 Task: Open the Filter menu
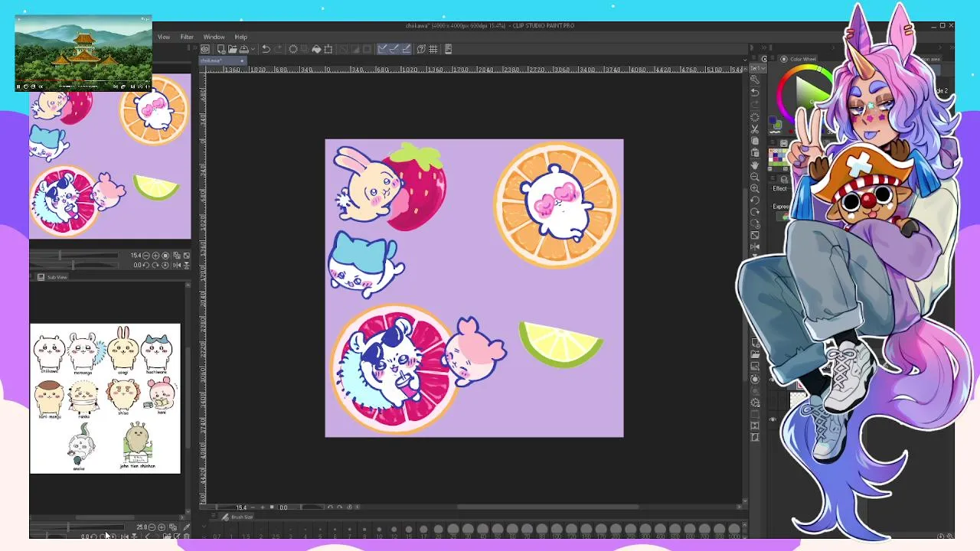pyautogui.click(x=187, y=37)
